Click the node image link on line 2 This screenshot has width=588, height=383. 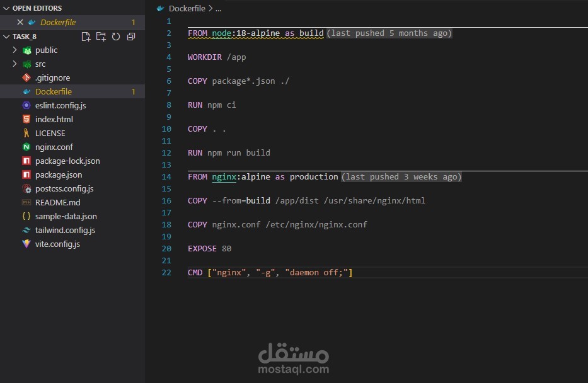coord(222,33)
